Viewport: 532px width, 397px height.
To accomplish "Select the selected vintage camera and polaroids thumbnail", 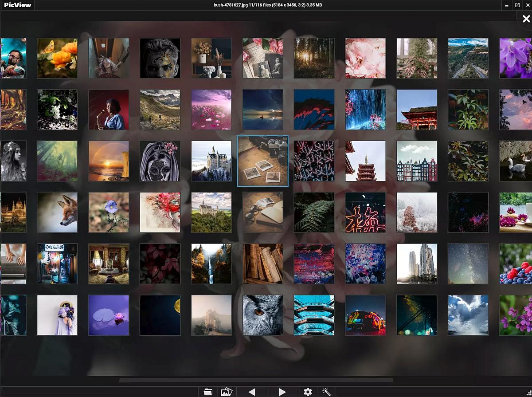I will [x=263, y=161].
